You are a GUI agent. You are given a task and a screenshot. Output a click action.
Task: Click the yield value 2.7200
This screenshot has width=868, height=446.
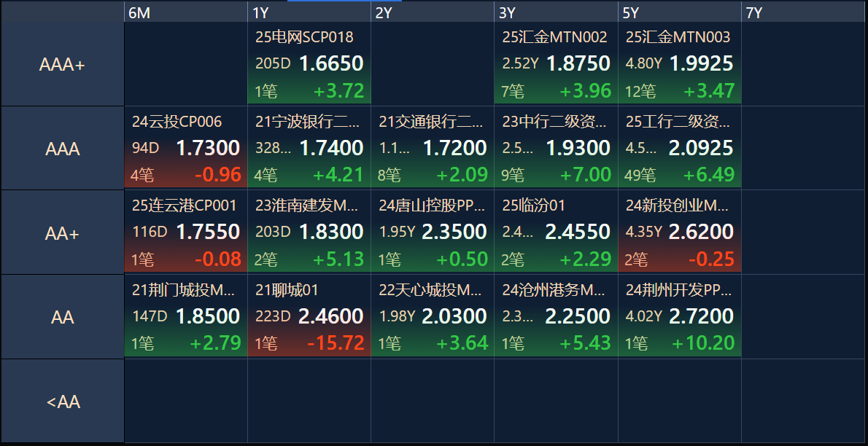tap(700, 316)
